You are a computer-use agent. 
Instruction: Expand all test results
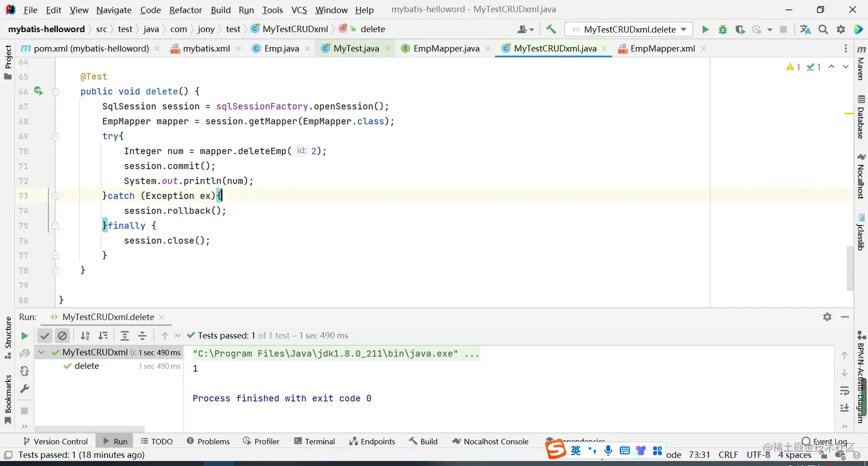[125, 336]
